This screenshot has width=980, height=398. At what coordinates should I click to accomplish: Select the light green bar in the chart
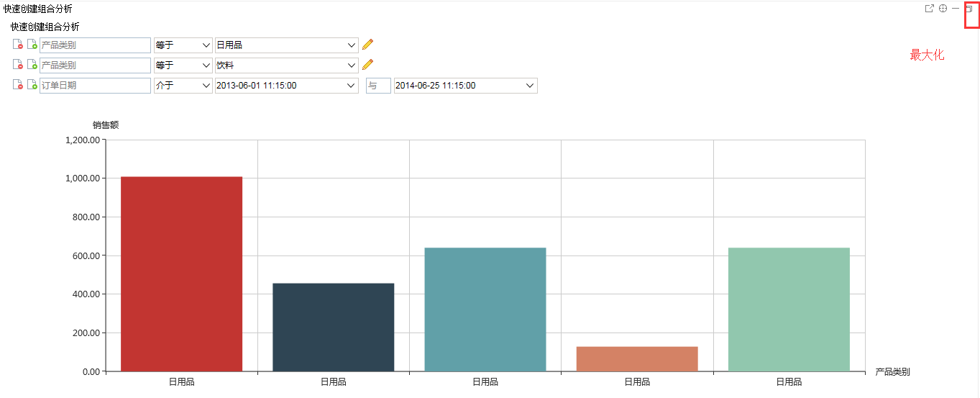[x=789, y=309]
